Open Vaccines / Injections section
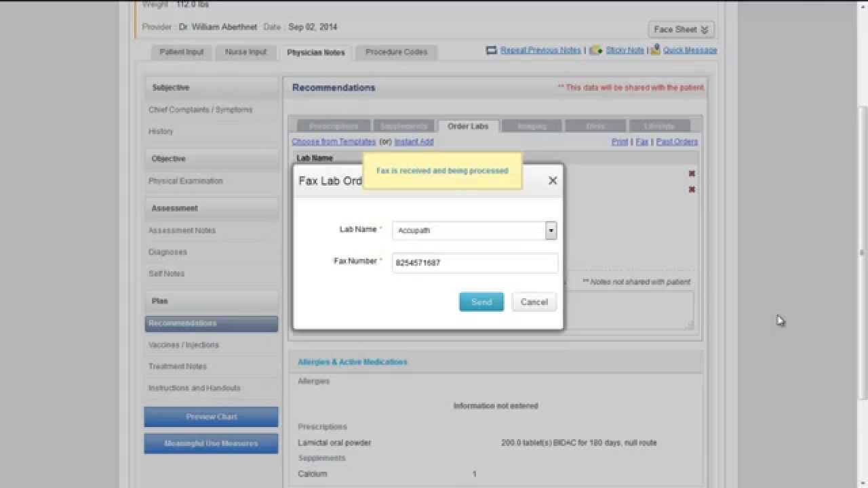Viewport: 868px width, 488px height. (x=184, y=345)
